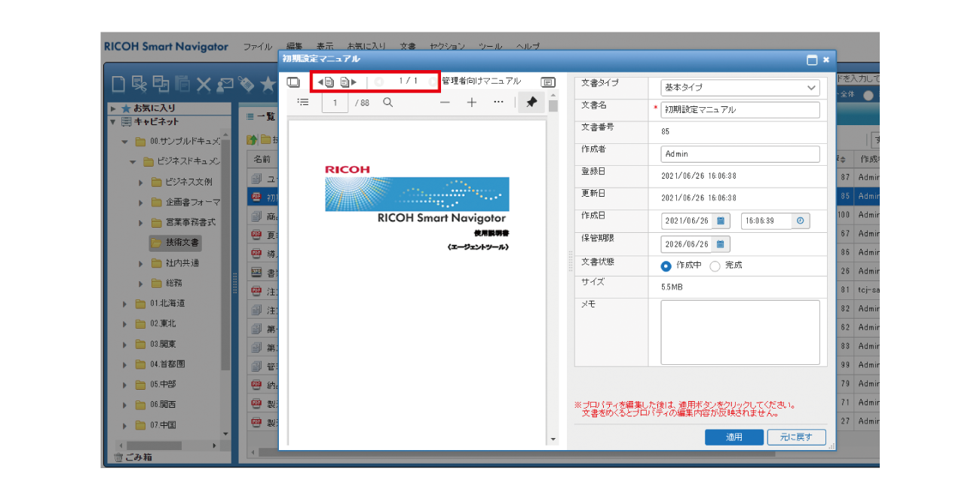
Task: Open the document outline list view
Action: [302, 103]
